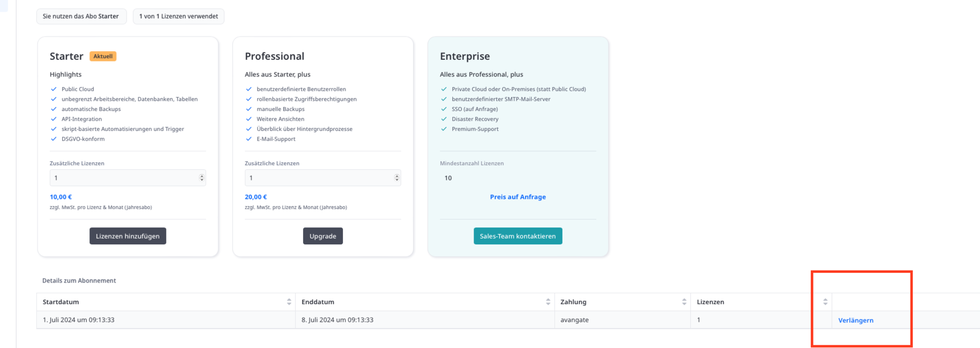Click the sort icon in Enddatum column
Screen dimensions: 980x348
pos(548,302)
